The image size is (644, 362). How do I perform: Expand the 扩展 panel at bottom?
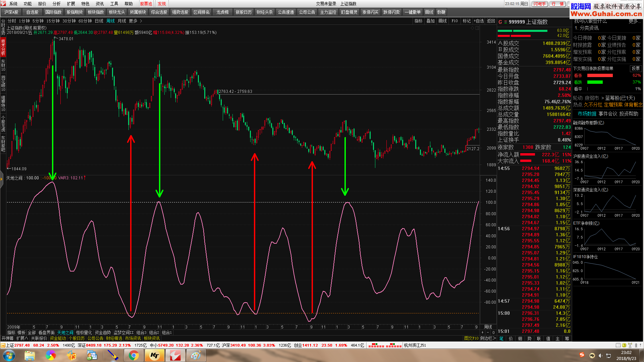pos(22,338)
